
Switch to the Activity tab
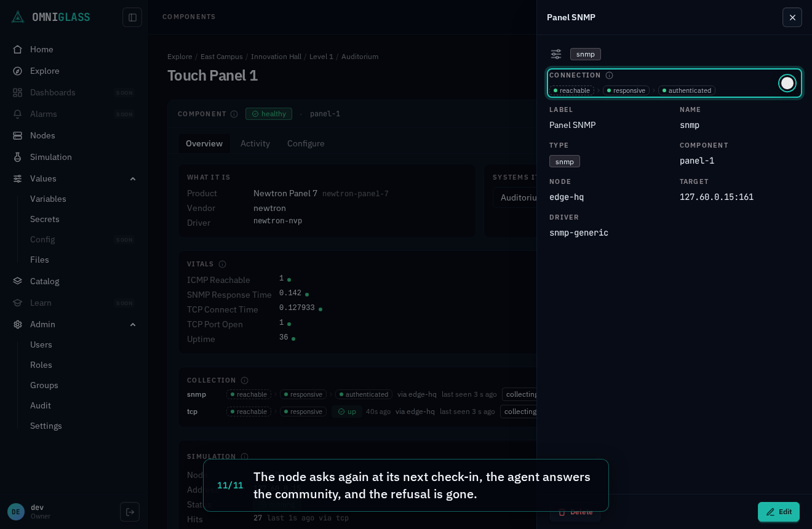pos(255,143)
